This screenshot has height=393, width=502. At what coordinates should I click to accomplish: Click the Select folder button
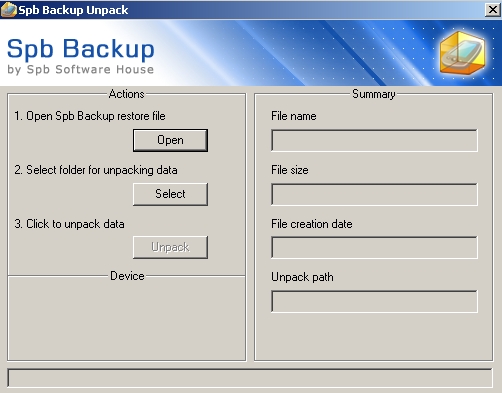(170, 194)
